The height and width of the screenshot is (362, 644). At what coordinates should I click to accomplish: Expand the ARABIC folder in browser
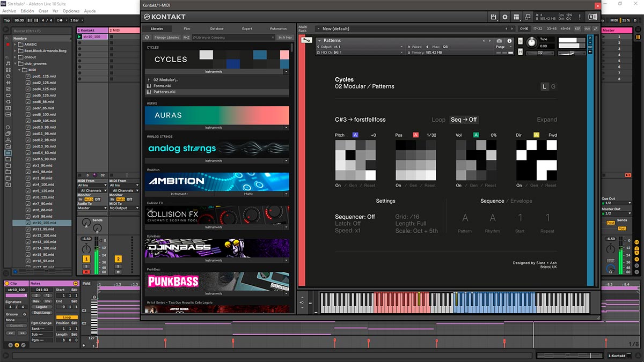click(x=16, y=44)
